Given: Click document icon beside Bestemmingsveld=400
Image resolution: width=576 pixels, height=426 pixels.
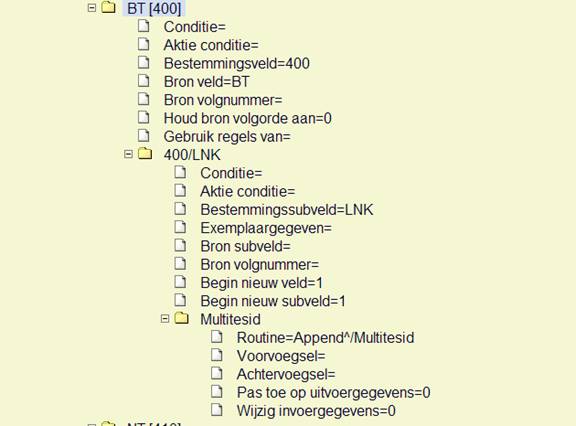Looking at the screenshot, I should click(x=144, y=62).
